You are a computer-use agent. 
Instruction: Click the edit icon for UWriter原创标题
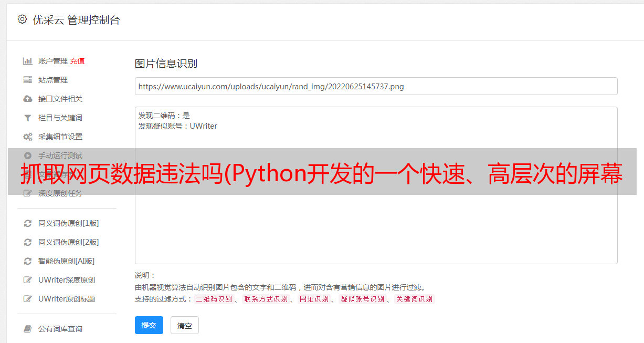click(x=28, y=299)
